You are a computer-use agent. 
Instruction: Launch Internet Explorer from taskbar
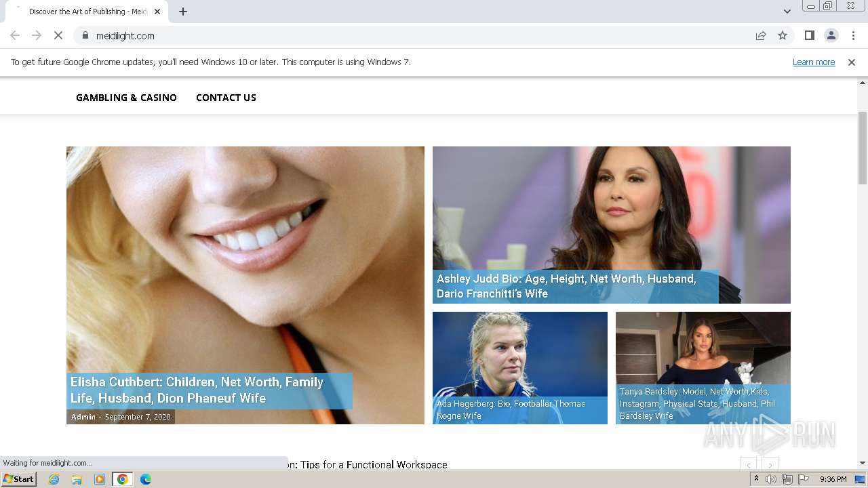(54, 479)
